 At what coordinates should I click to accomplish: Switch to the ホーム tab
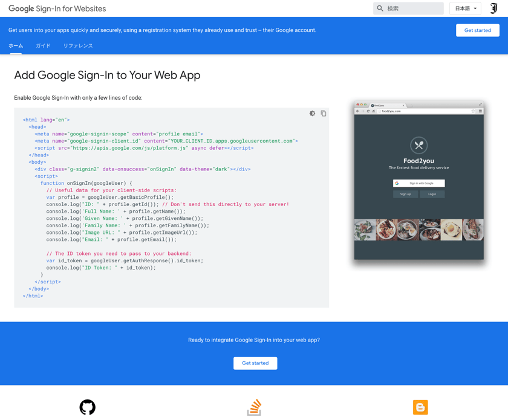click(x=16, y=46)
